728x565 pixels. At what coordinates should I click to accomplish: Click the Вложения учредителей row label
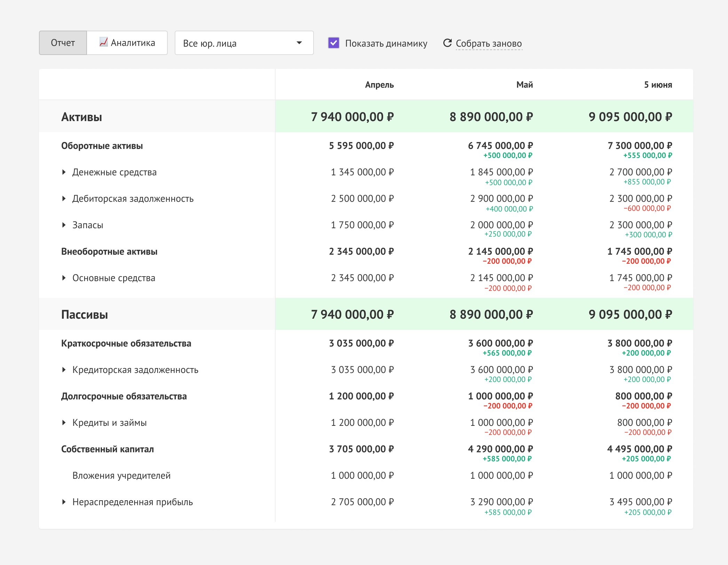coord(121,476)
